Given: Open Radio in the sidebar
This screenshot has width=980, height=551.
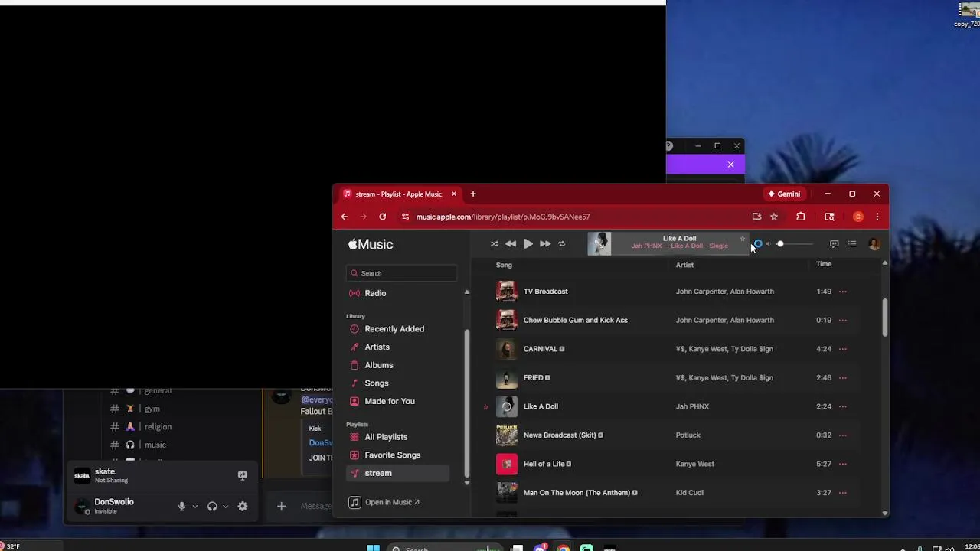Looking at the screenshot, I should 375,293.
